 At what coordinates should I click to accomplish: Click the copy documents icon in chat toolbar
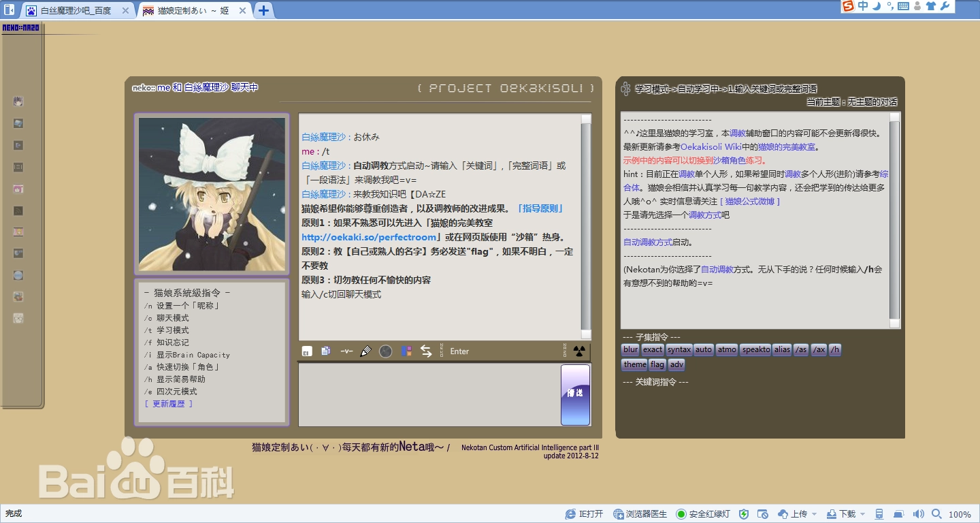(x=326, y=351)
